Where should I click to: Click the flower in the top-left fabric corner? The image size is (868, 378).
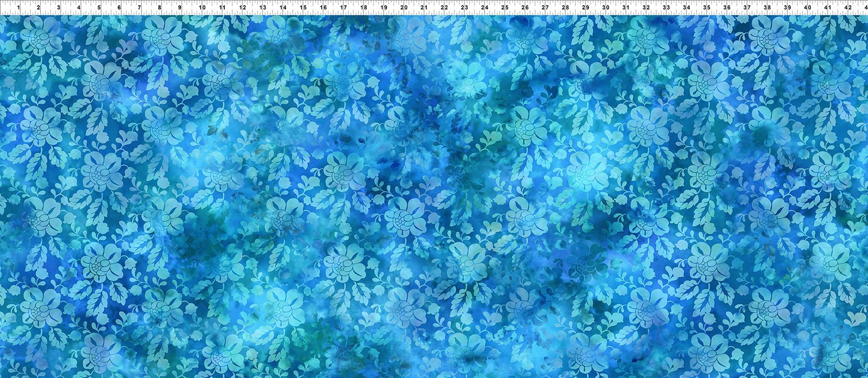click(40, 36)
